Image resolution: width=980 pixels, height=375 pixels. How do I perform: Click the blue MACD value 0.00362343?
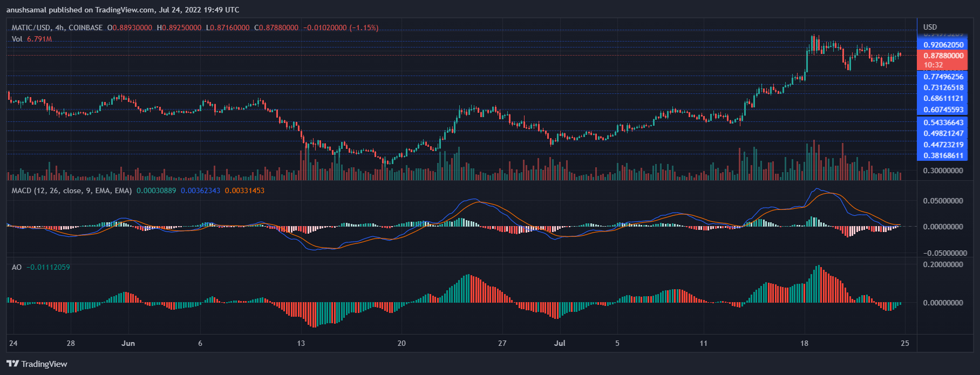point(200,190)
